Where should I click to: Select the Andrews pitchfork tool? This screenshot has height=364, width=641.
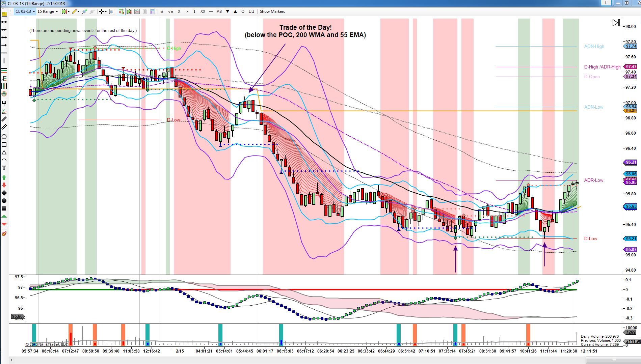[4, 103]
